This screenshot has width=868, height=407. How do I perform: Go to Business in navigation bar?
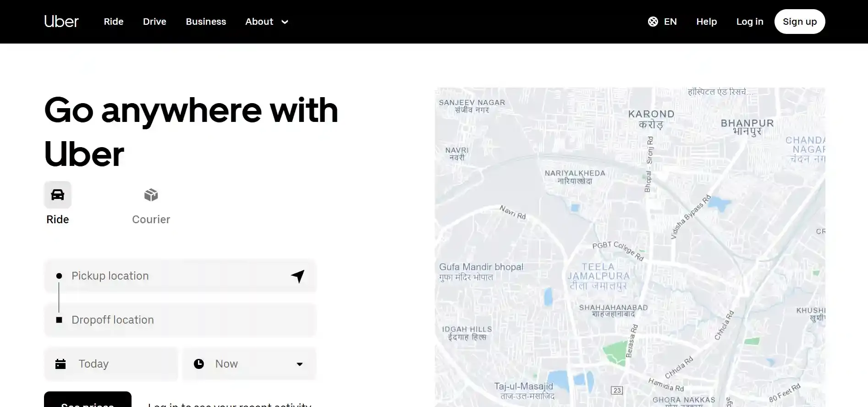click(206, 22)
